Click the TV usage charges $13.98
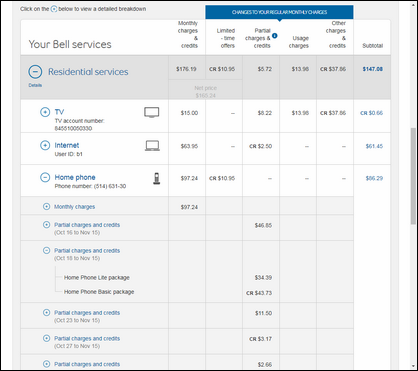Image resolution: width=418 pixels, height=371 pixels. click(300, 113)
